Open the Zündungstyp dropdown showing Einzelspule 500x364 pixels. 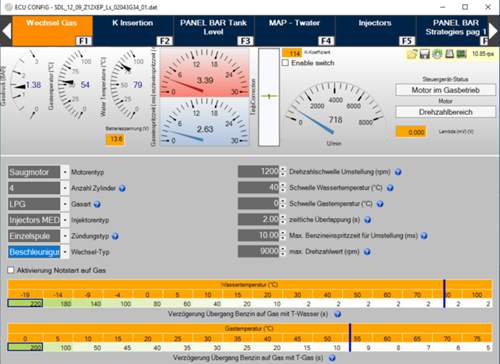(x=65, y=236)
